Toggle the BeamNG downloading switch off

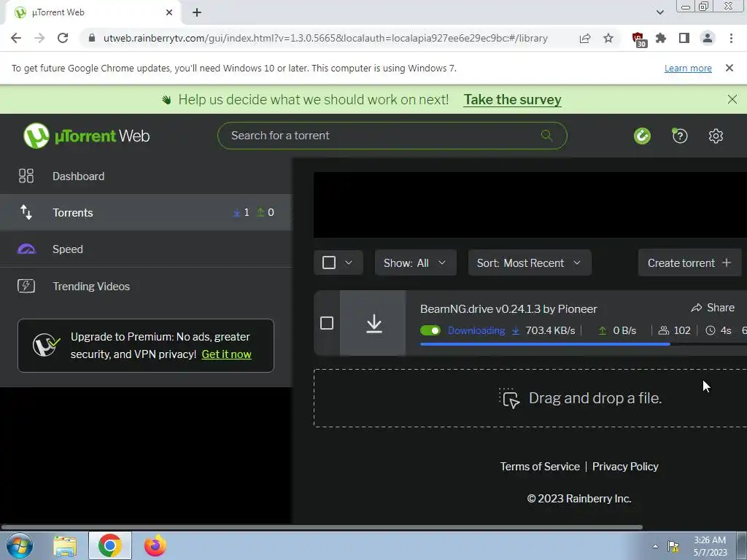(430, 330)
